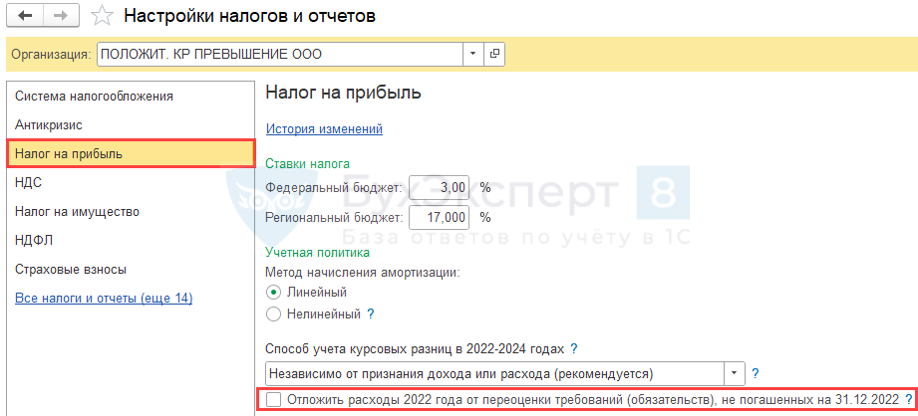Click the Федеральный бюджет rate field
The height and width of the screenshot is (416, 918).
[x=439, y=188]
